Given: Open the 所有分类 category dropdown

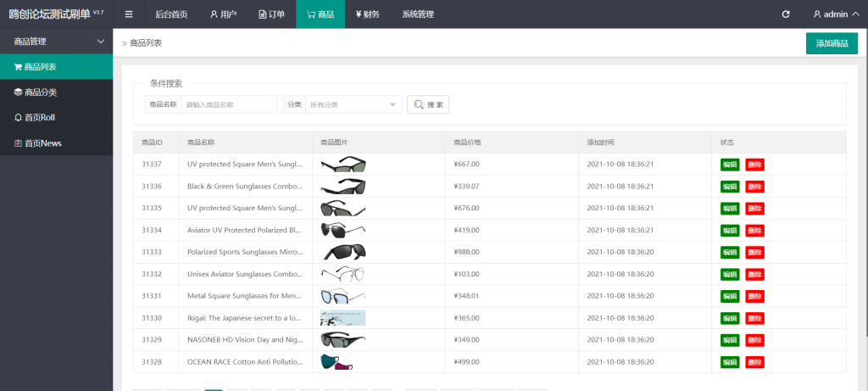Looking at the screenshot, I should [353, 104].
